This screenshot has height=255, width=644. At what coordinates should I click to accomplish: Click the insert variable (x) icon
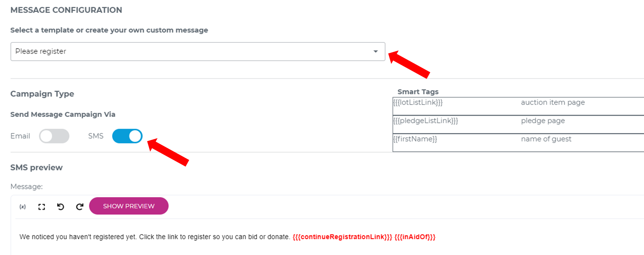pyautogui.click(x=23, y=207)
